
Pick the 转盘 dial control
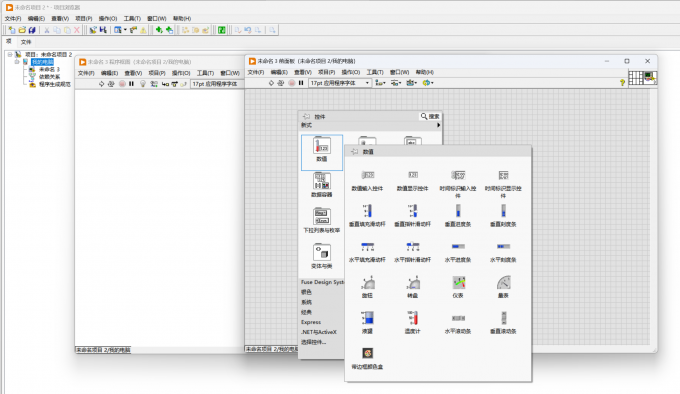click(x=413, y=283)
